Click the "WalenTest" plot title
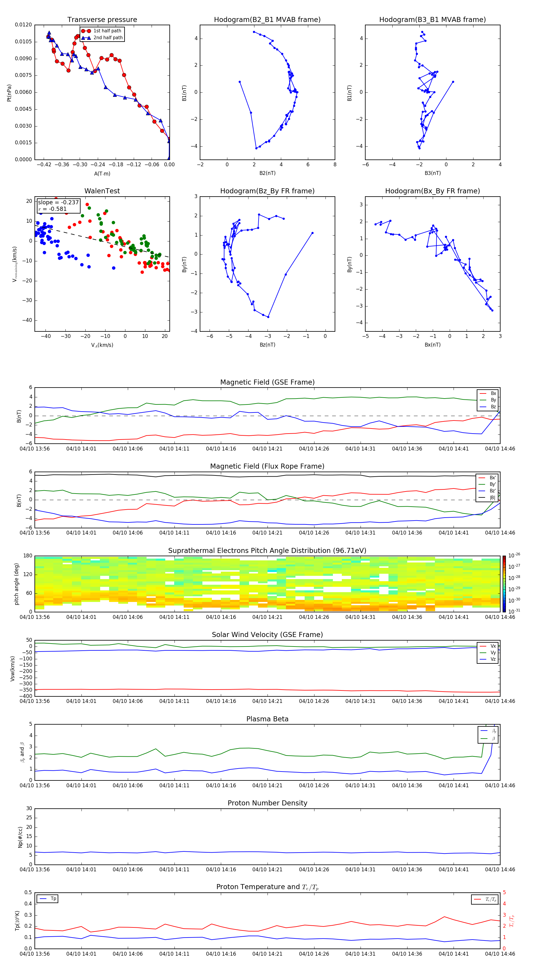Screen dimensions: 535x980 click(102, 191)
